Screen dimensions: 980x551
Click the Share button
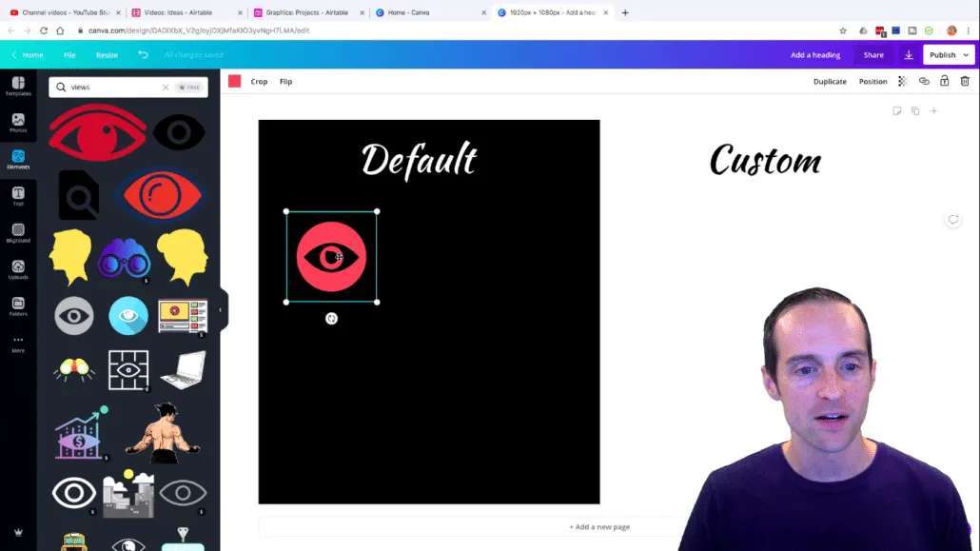click(873, 55)
